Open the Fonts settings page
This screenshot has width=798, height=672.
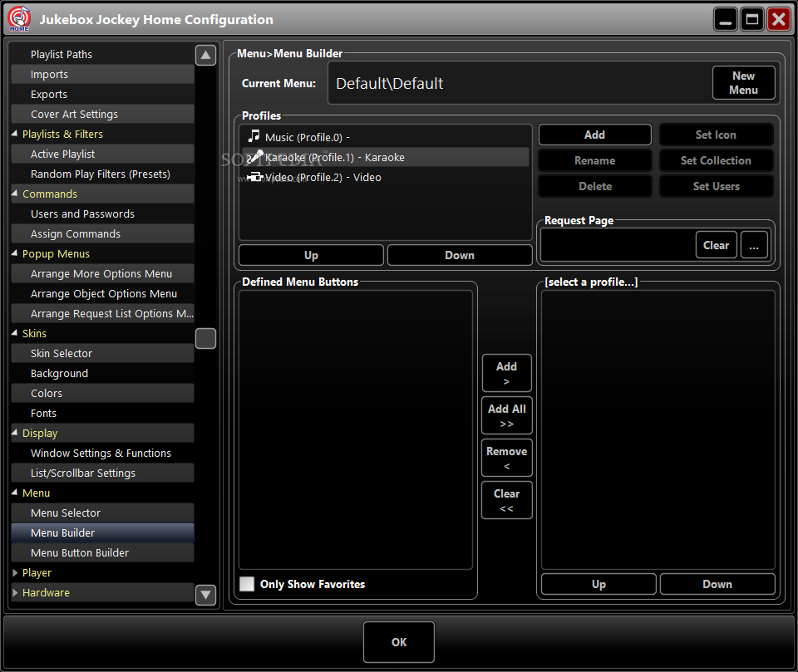click(x=102, y=413)
